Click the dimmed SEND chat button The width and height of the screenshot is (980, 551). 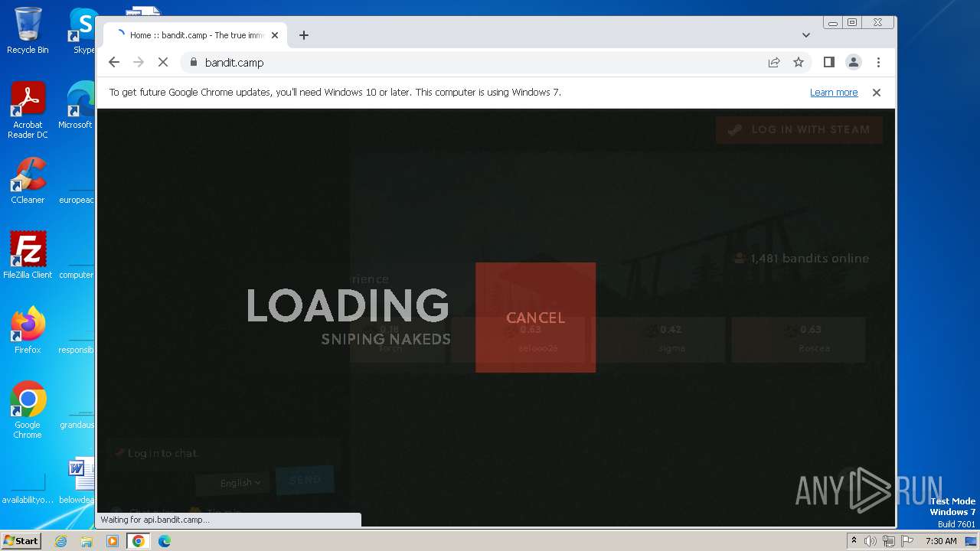point(305,480)
